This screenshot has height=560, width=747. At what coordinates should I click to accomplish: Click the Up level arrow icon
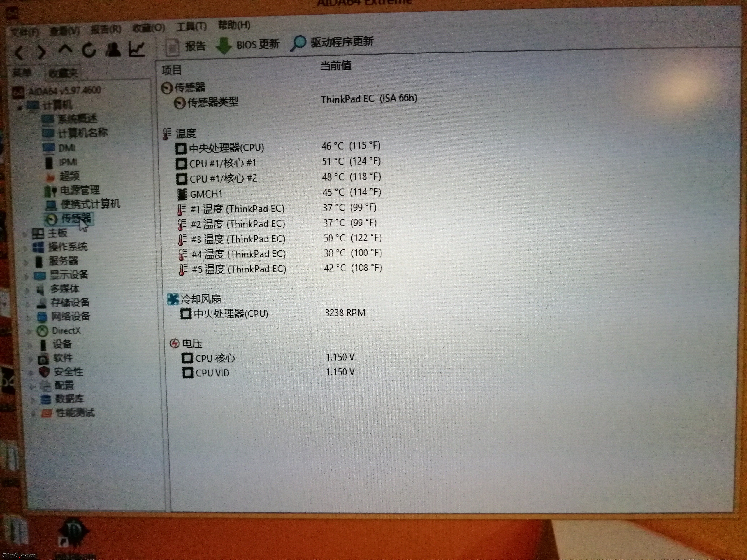click(65, 50)
